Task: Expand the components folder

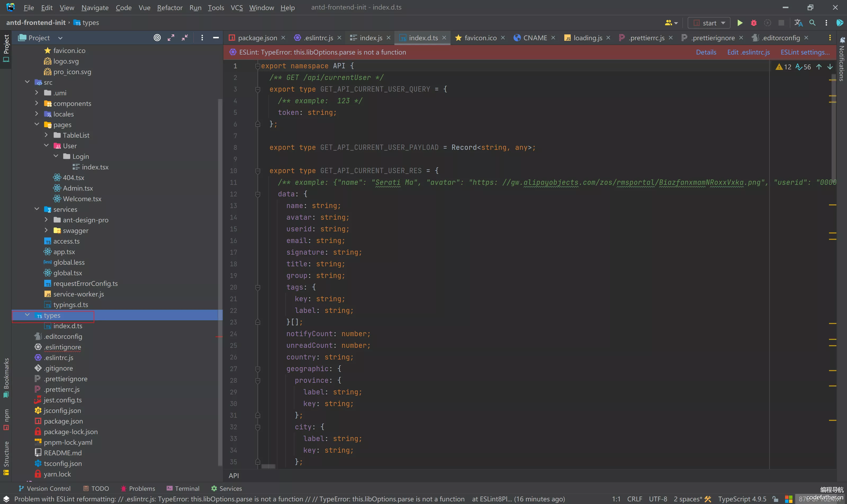Action: [x=37, y=103]
